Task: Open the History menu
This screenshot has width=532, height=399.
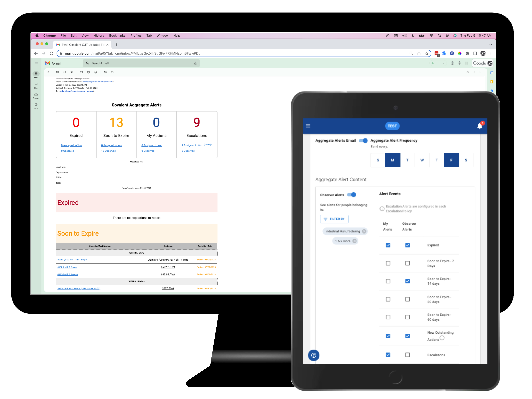Action: 99,35
